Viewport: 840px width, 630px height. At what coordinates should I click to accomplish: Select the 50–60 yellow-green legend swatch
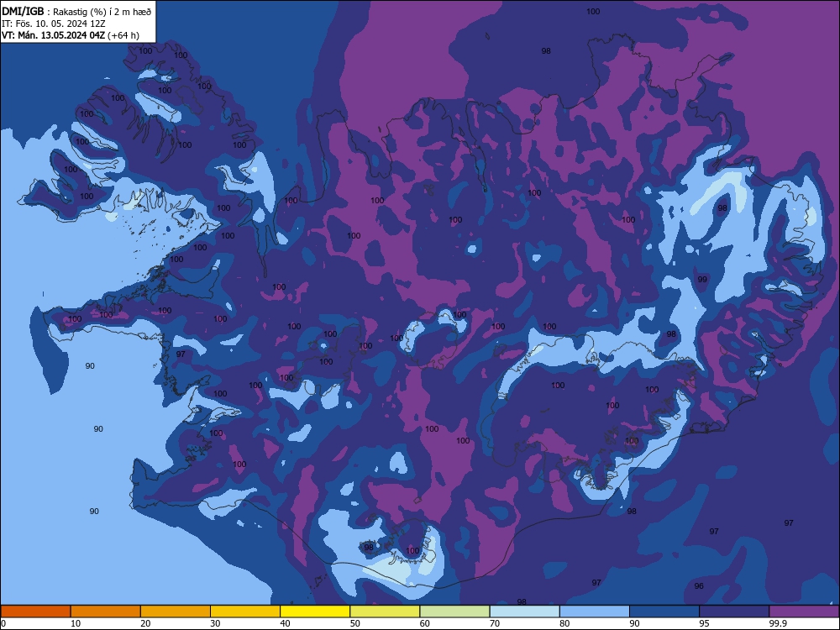coord(385,612)
